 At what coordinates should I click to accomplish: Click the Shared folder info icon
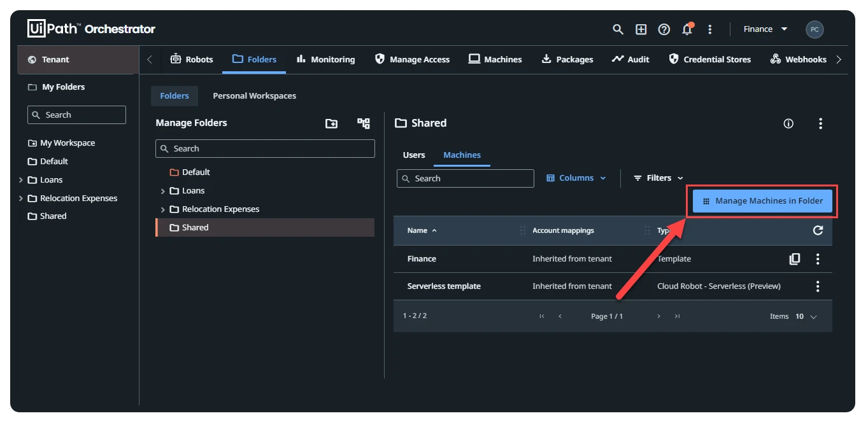coord(788,123)
